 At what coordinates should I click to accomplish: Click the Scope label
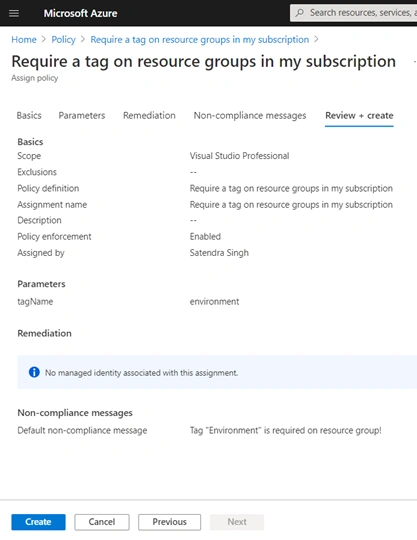pos(29,156)
